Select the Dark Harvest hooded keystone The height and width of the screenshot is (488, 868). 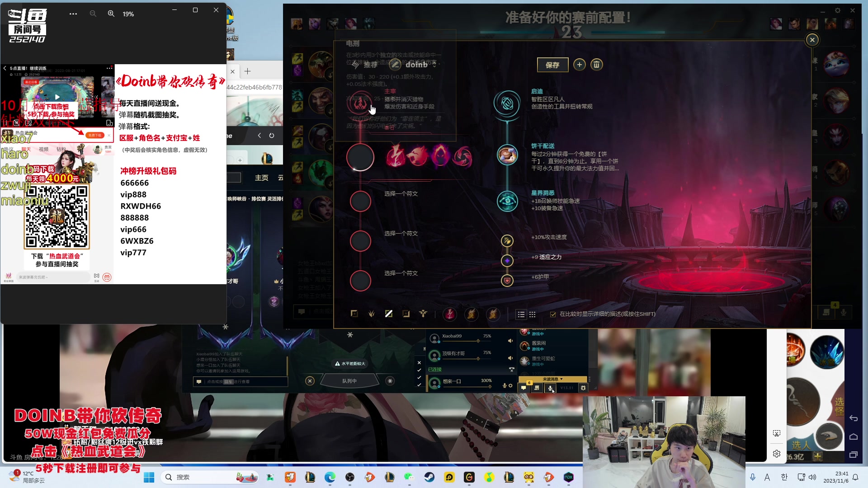point(440,157)
